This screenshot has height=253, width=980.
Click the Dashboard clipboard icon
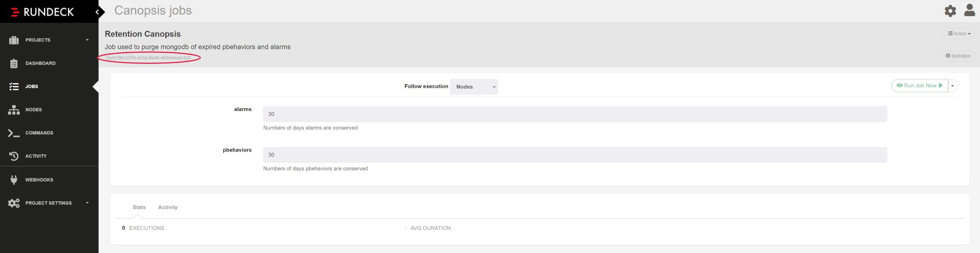coord(14,63)
